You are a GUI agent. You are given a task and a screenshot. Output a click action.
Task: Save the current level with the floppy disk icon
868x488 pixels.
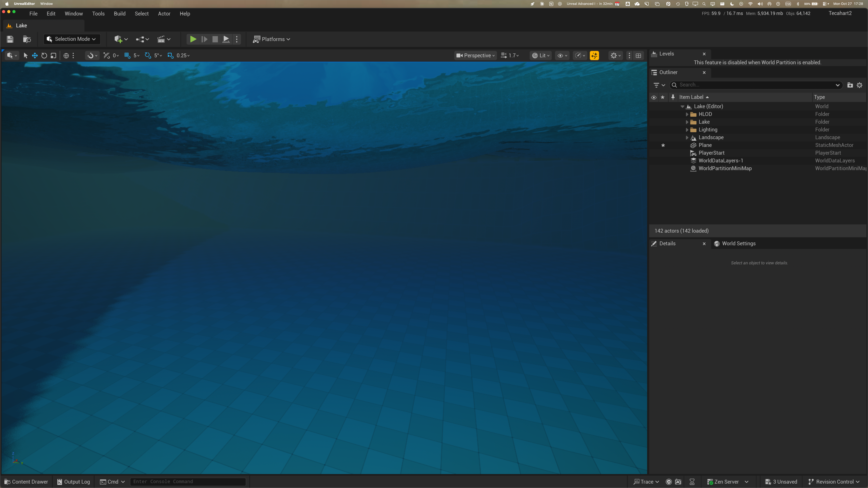pos(10,39)
